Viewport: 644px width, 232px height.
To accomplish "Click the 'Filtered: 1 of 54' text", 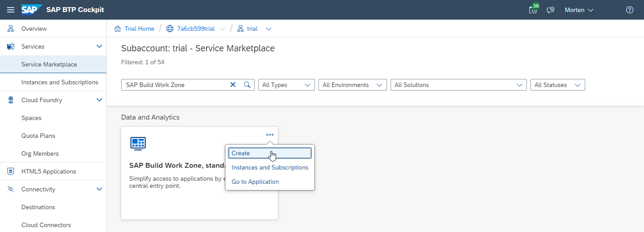I will tap(143, 62).
